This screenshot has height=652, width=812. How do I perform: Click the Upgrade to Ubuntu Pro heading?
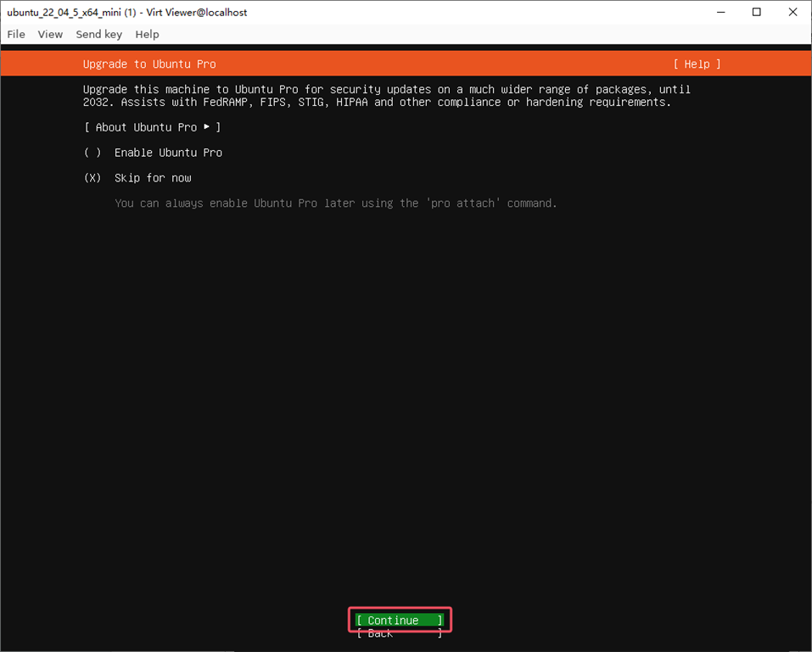(149, 64)
